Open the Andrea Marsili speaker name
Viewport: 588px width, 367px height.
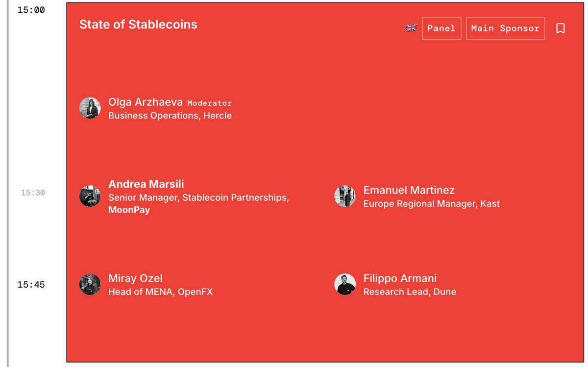point(146,184)
